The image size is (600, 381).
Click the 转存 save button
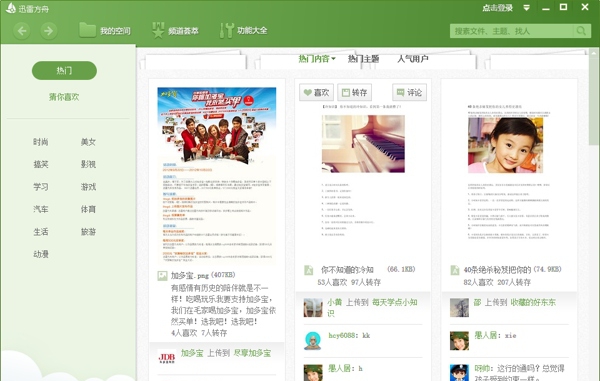(355, 92)
